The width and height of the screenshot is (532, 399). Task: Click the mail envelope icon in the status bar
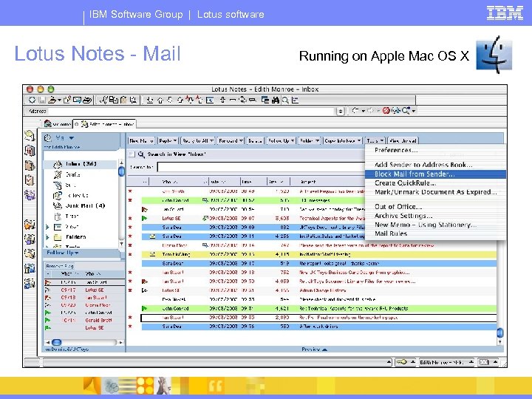point(484,362)
